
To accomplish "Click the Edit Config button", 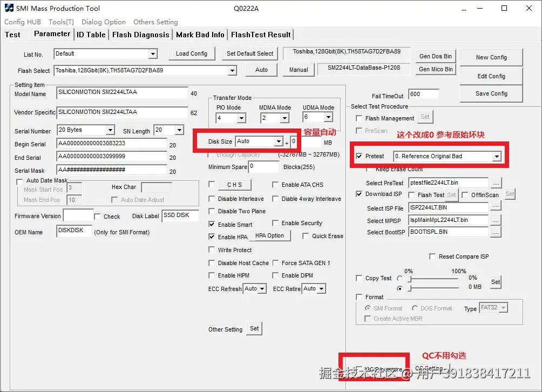I will tap(491, 76).
